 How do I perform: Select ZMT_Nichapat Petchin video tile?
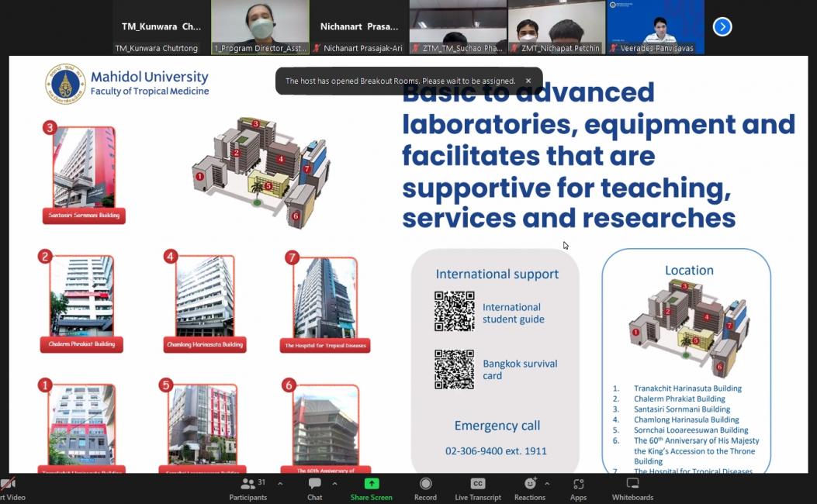coord(557,27)
